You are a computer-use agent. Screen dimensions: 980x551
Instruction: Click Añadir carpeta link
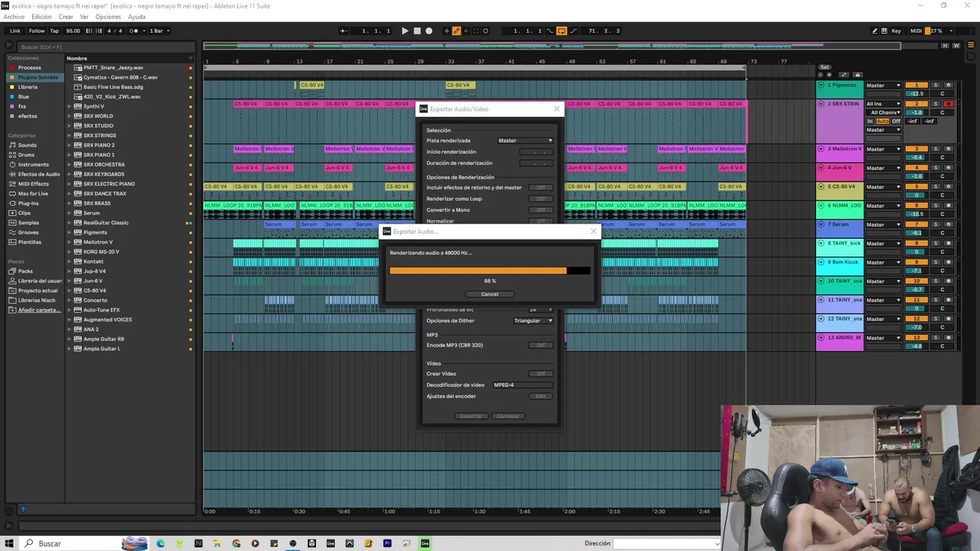(38, 310)
